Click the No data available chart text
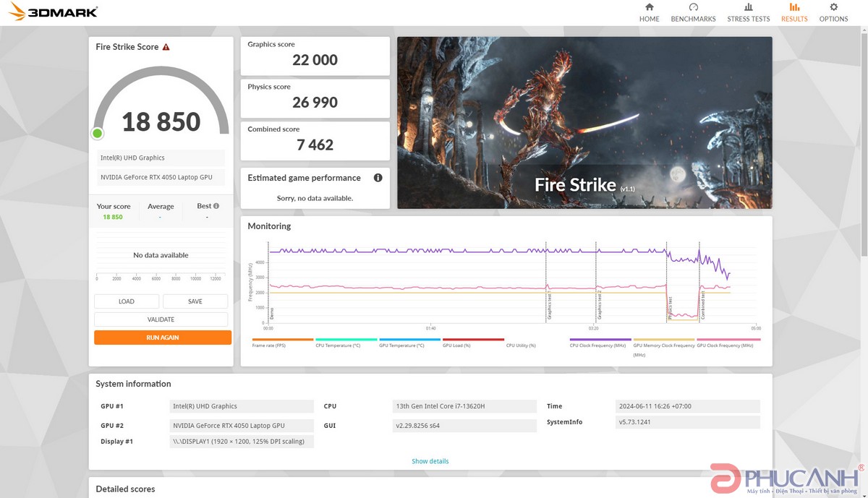868x498 pixels. (x=161, y=255)
